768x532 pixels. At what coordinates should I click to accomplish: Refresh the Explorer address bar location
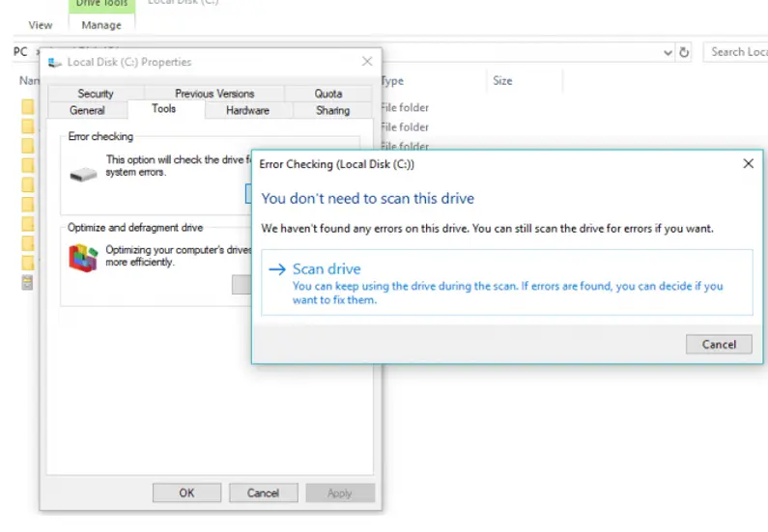point(684,52)
